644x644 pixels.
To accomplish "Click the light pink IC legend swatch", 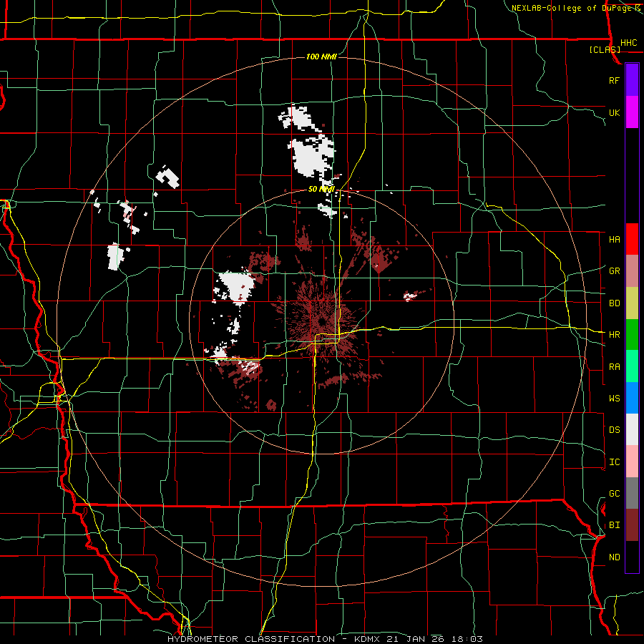I will pos(632,462).
